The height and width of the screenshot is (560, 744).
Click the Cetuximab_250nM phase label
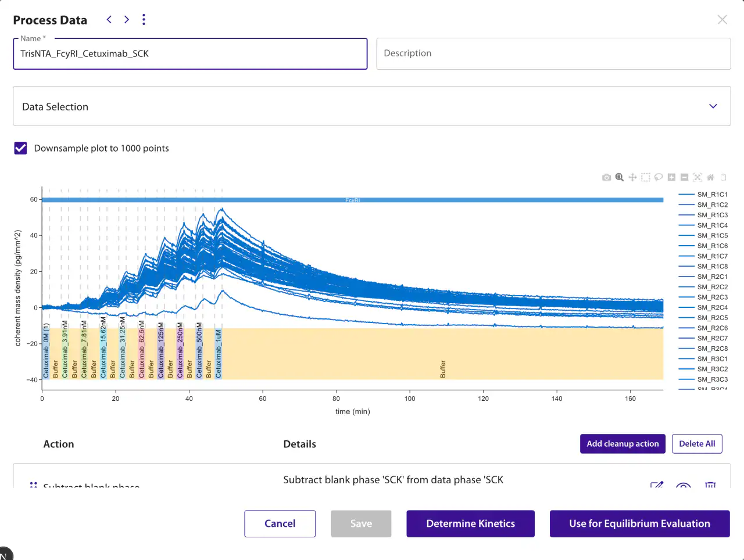click(180, 350)
